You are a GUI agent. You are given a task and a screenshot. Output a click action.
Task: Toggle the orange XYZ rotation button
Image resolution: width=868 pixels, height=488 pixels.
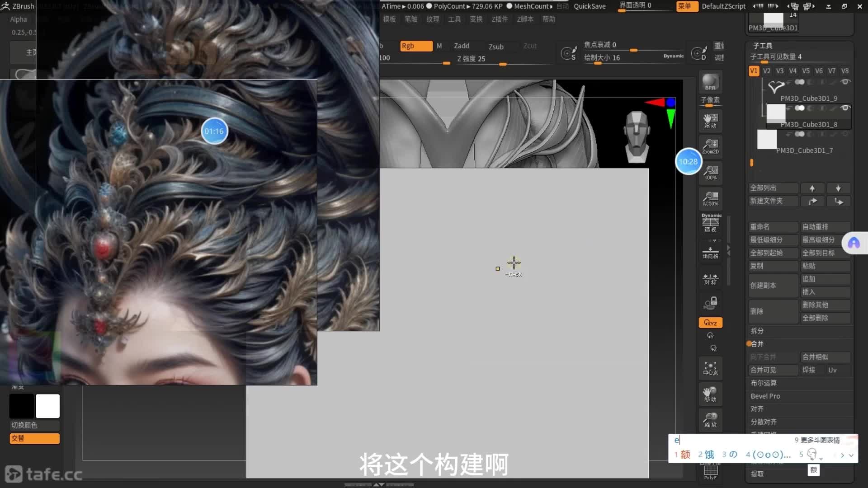click(710, 323)
